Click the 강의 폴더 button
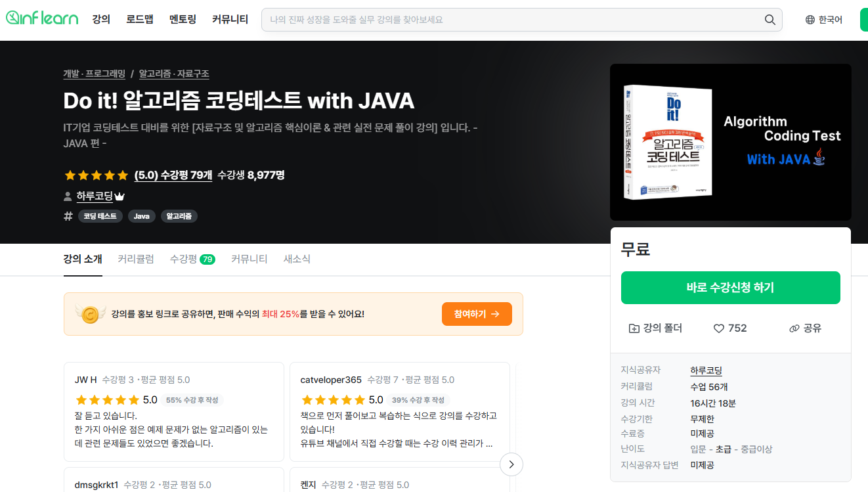The image size is (868, 492). tap(655, 328)
